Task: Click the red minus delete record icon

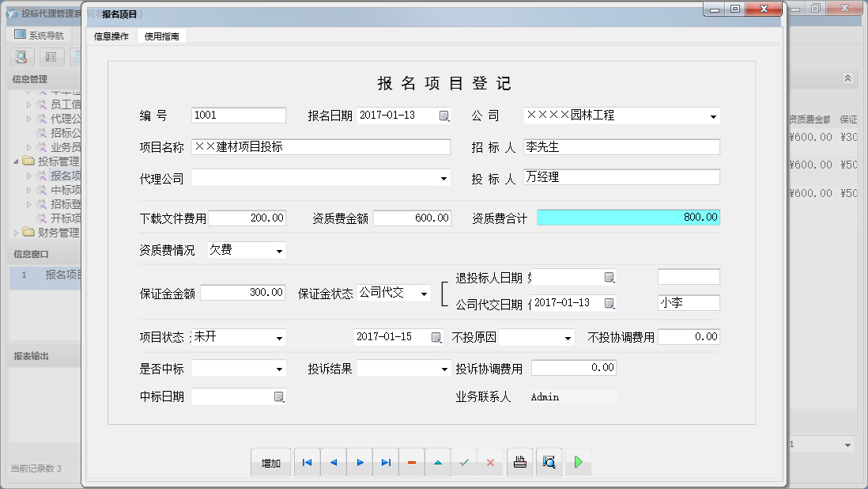Action: click(412, 461)
